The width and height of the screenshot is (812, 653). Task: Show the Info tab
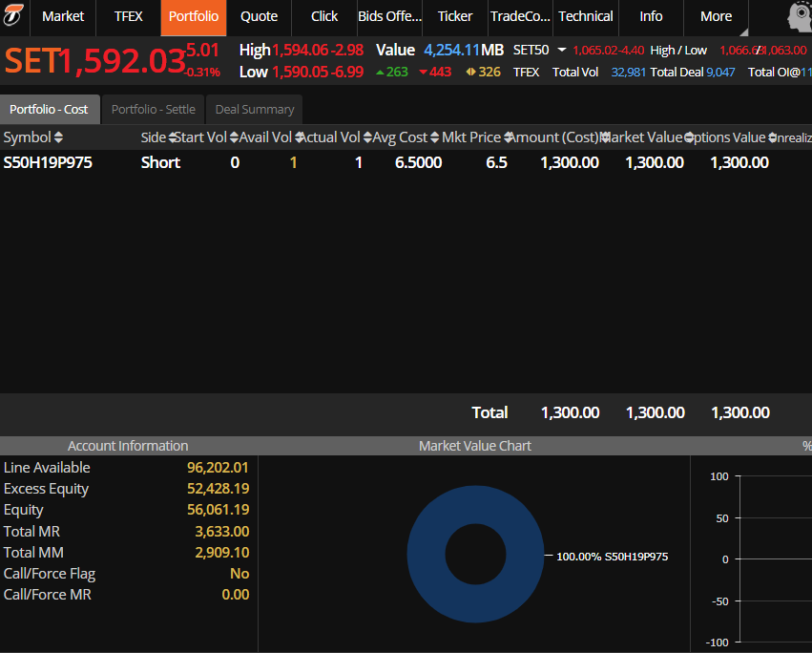click(651, 16)
